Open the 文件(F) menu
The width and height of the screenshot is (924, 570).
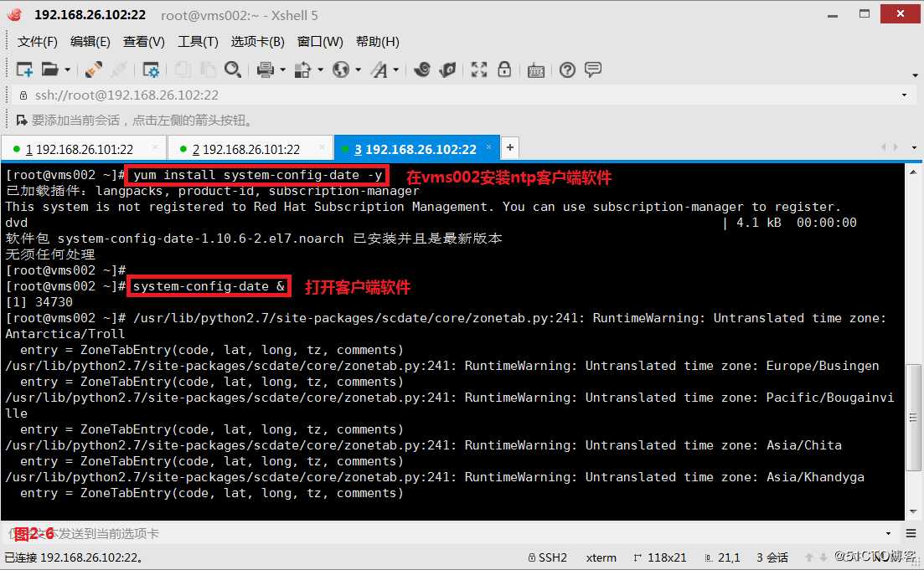tap(37, 42)
